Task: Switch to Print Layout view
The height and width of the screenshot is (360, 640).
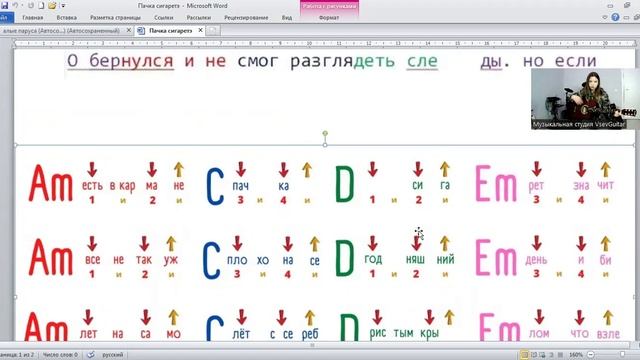Action: (524, 355)
